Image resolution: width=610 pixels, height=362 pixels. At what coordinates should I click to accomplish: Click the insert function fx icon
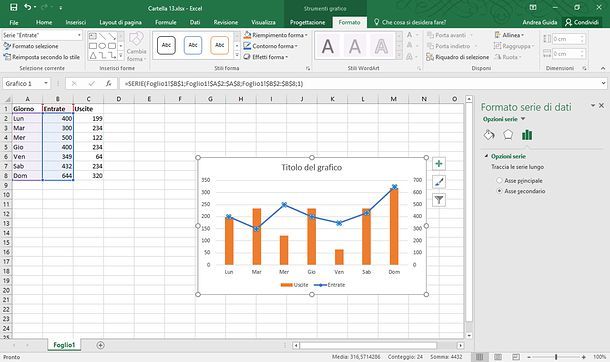[x=109, y=84]
